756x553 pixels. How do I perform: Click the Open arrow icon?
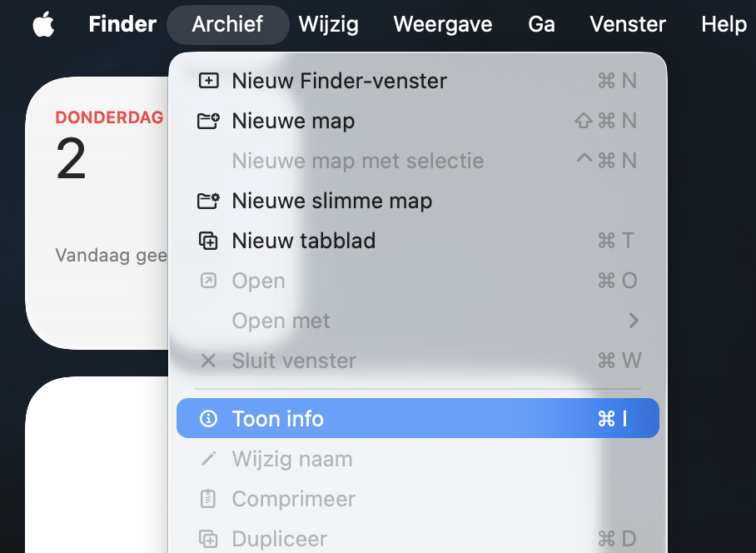click(208, 281)
